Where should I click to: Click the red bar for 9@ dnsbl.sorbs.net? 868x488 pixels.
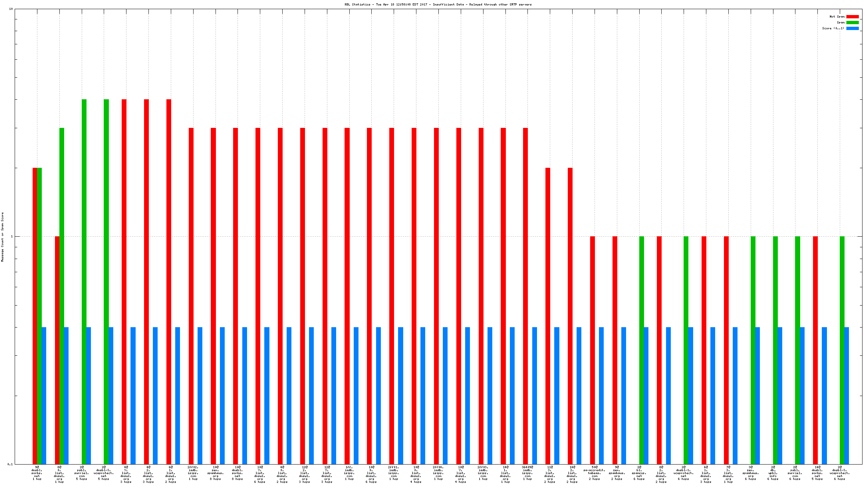[35, 316]
